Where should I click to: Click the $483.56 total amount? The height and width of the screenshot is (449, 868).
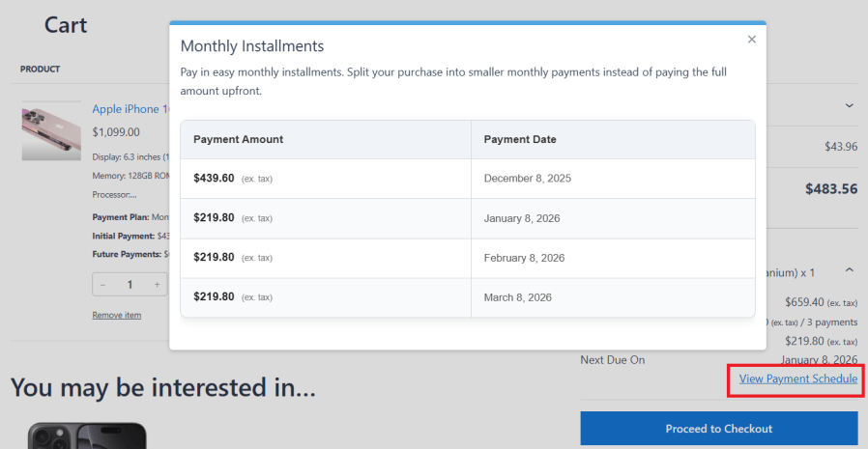[830, 189]
